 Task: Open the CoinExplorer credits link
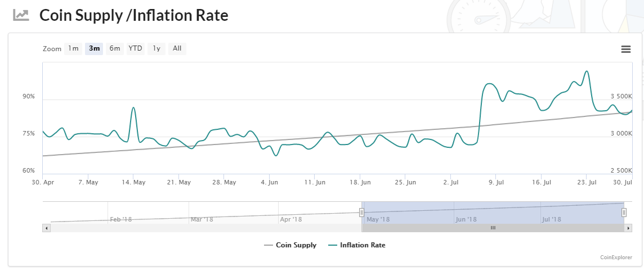[x=616, y=258]
